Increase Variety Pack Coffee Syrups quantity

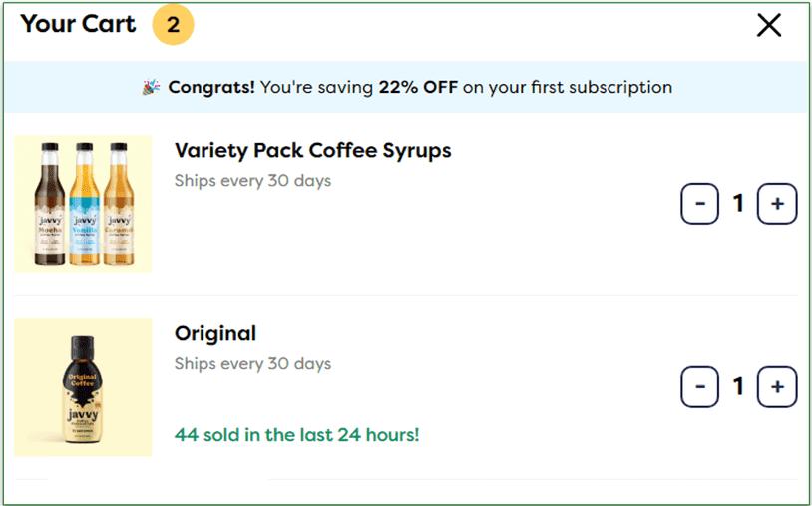(x=777, y=204)
